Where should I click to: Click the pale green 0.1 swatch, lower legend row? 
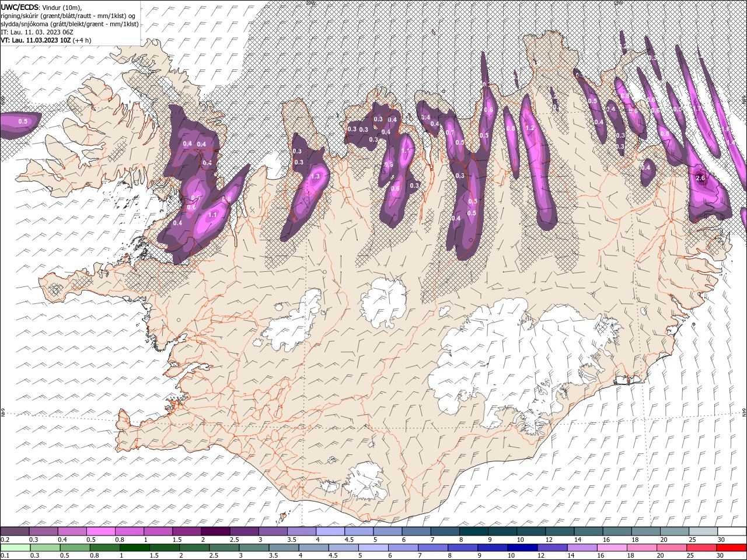(15, 548)
